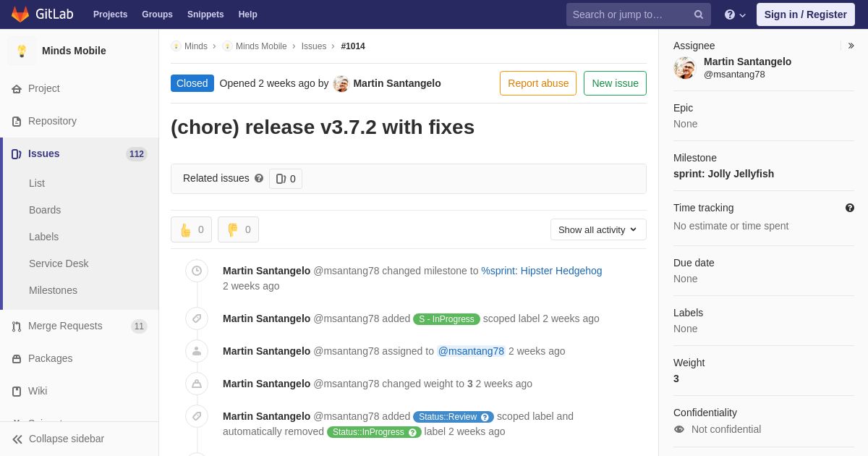868x456 pixels.
Task: Click the S - InProgress green label
Action: coord(446,319)
